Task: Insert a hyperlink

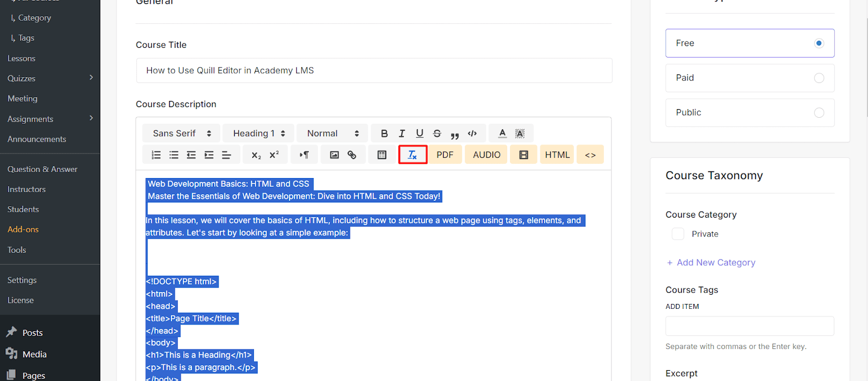Action: pos(352,155)
